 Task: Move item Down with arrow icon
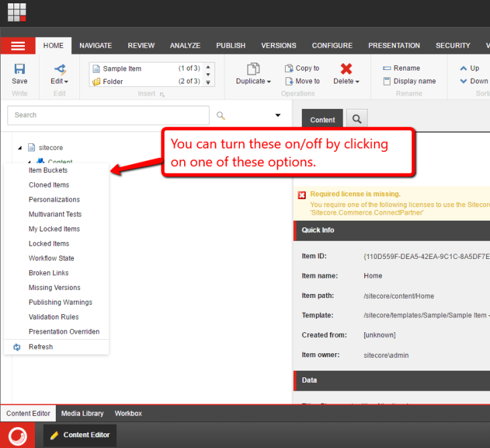[x=463, y=81]
